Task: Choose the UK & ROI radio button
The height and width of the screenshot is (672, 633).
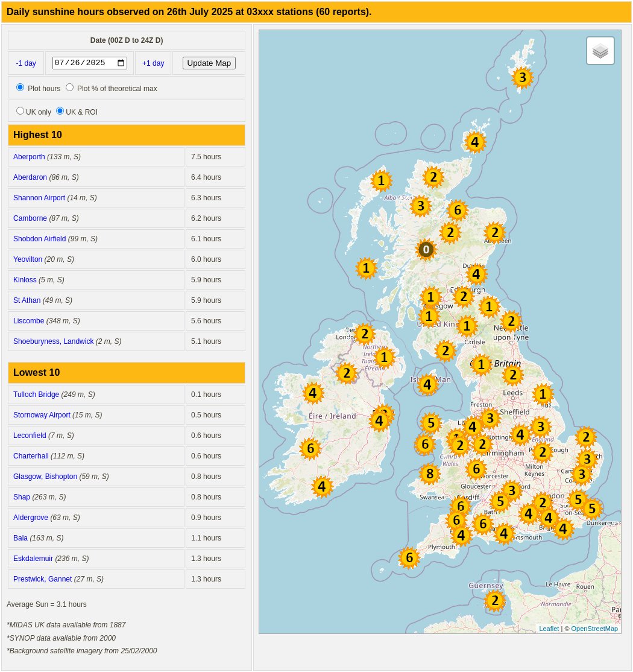Action: click(x=60, y=111)
